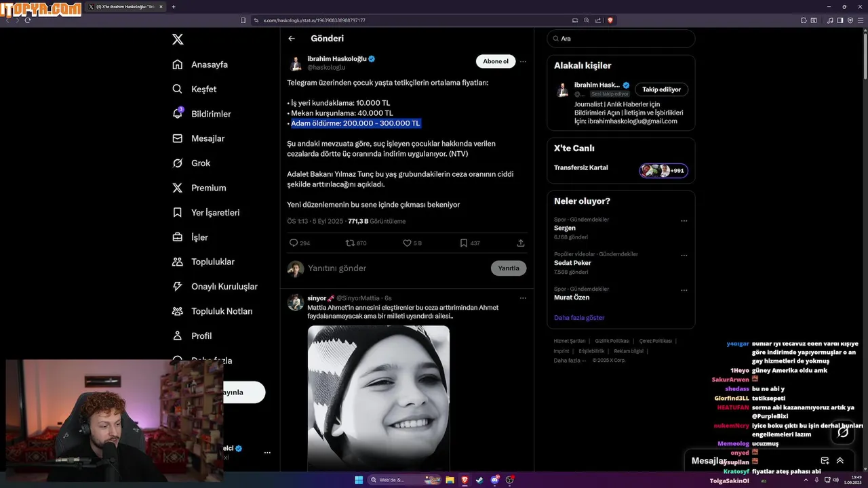Open post options menu for İbrahim Haskoloğlu
The width and height of the screenshot is (868, 488).
point(523,61)
